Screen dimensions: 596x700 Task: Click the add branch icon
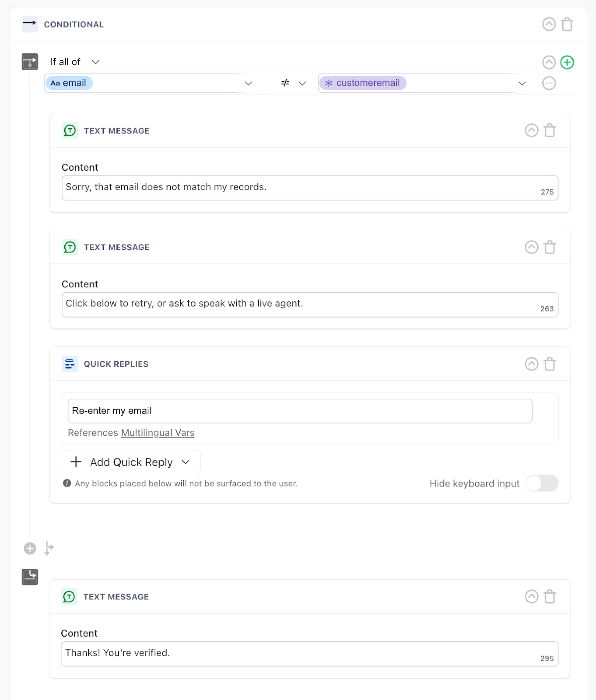[x=49, y=548]
